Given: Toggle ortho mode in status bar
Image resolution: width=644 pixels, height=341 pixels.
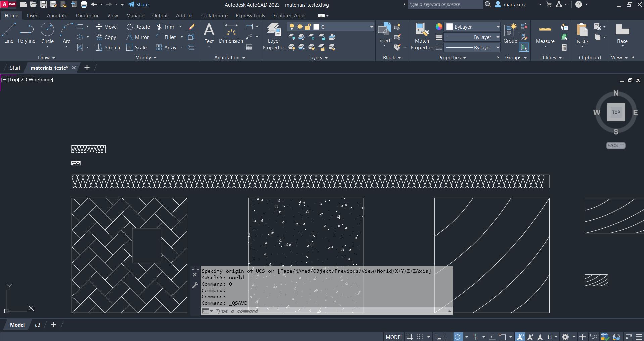Looking at the screenshot, I should [448, 337].
